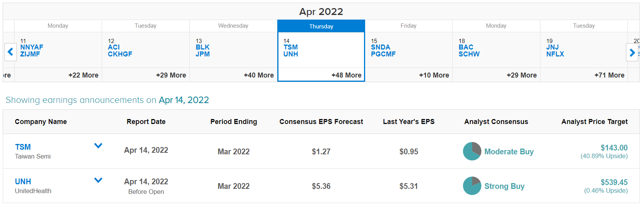Viewport: 644px width, 205px height.
Task: Open NFLX ticker in calendar
Action: tap(555, 54)
